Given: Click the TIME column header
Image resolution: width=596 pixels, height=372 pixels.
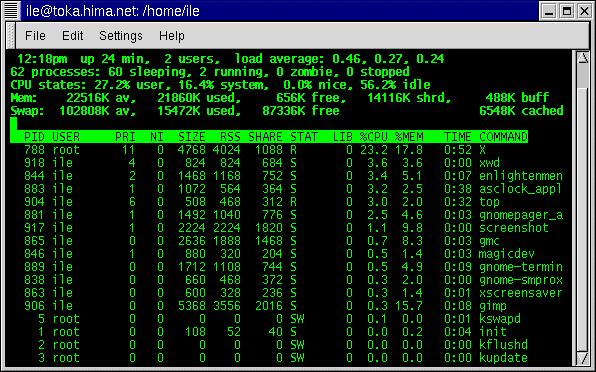Looking at the screenshot, I should 458,137.
